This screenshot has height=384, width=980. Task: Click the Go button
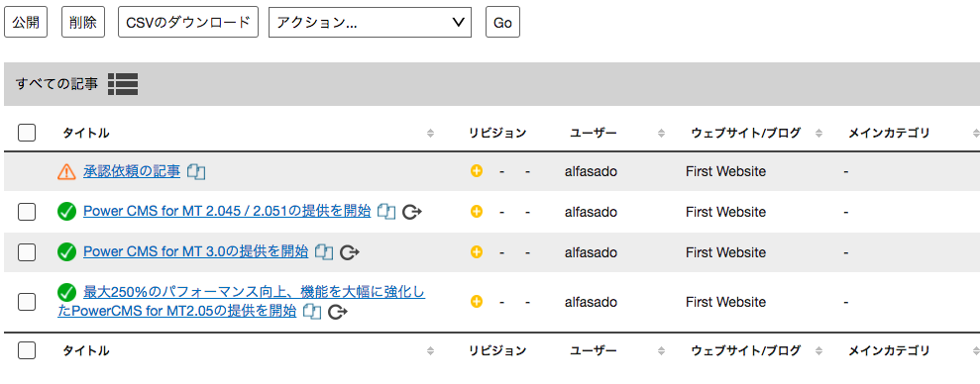[503, 23]
